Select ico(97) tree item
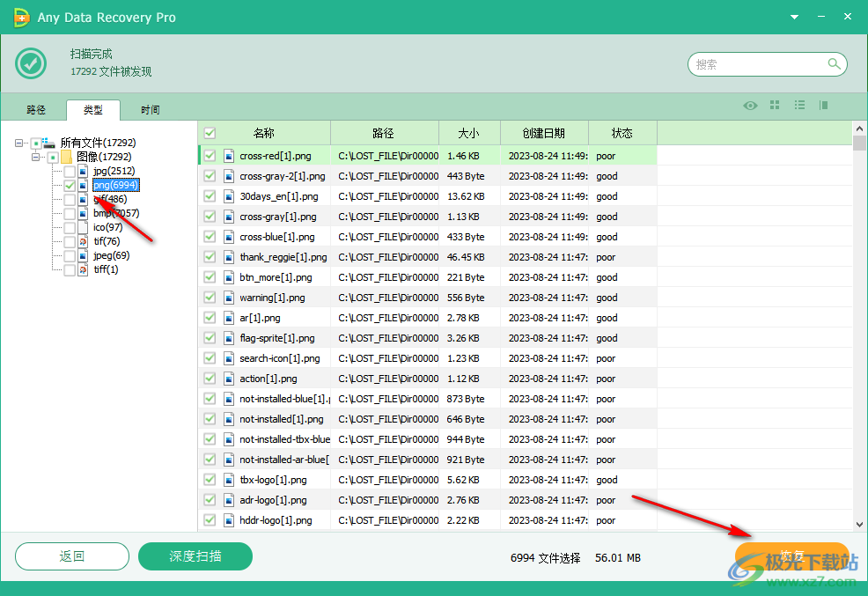Image resolution: width=868 pixels, height=596 pixels. tap(107, 227)
